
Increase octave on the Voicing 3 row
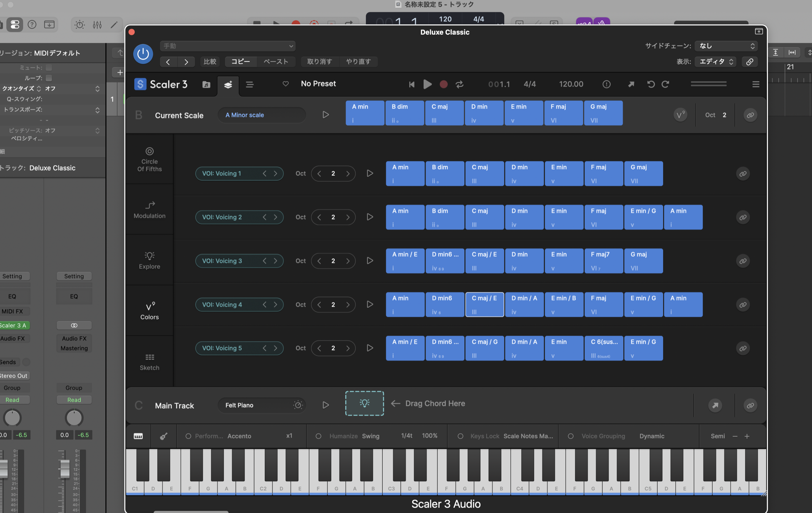tap(348, 261)
